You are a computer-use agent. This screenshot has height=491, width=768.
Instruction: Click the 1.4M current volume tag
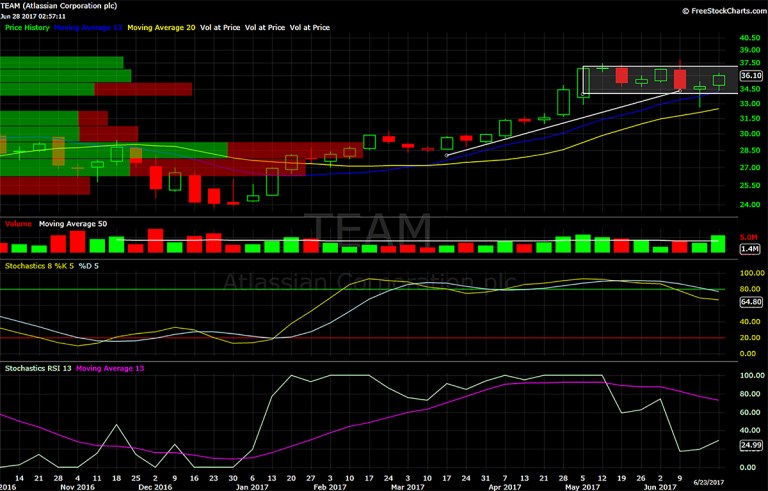(749, 249)
